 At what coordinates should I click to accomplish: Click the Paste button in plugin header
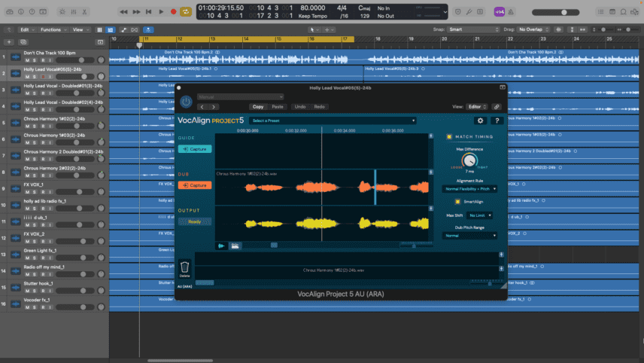278,107
